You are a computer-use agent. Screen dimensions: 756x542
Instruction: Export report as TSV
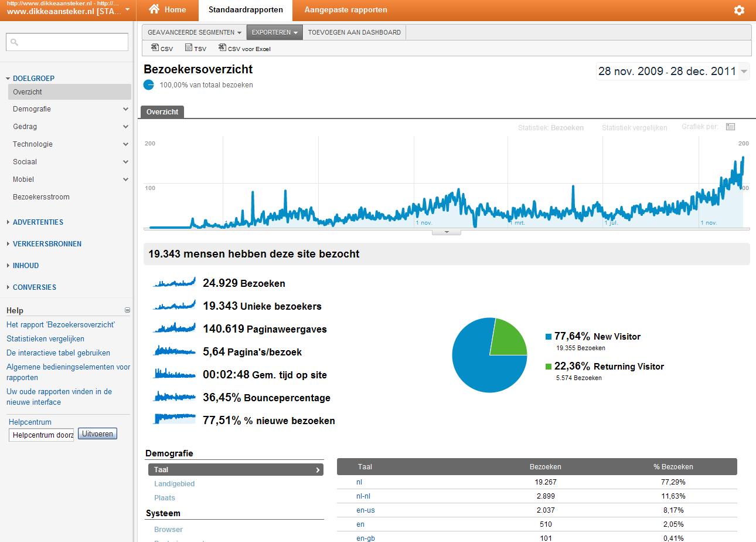click(196, 48)
